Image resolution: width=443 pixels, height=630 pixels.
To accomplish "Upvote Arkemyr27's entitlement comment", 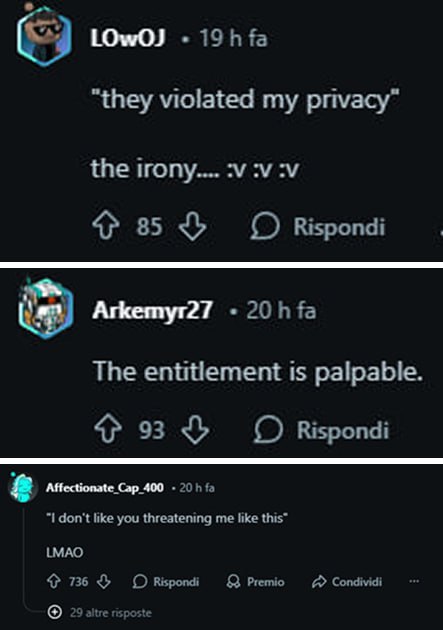I will [x=108, y=430].
